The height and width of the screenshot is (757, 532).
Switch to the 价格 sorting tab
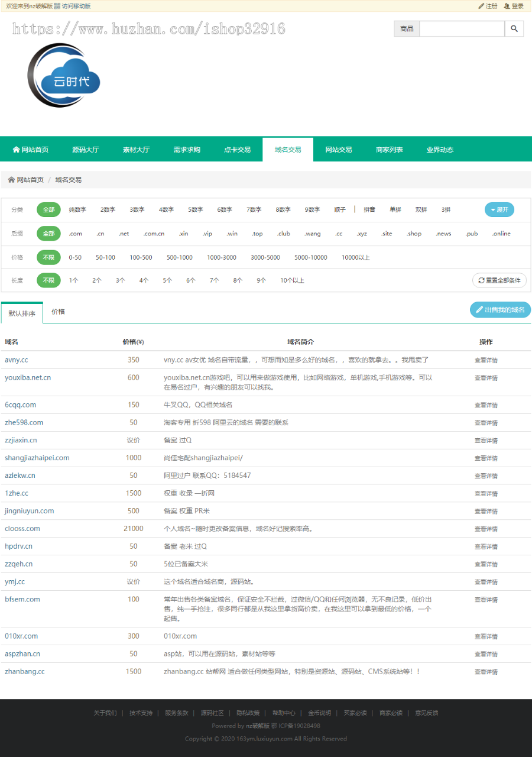(59, 310)
